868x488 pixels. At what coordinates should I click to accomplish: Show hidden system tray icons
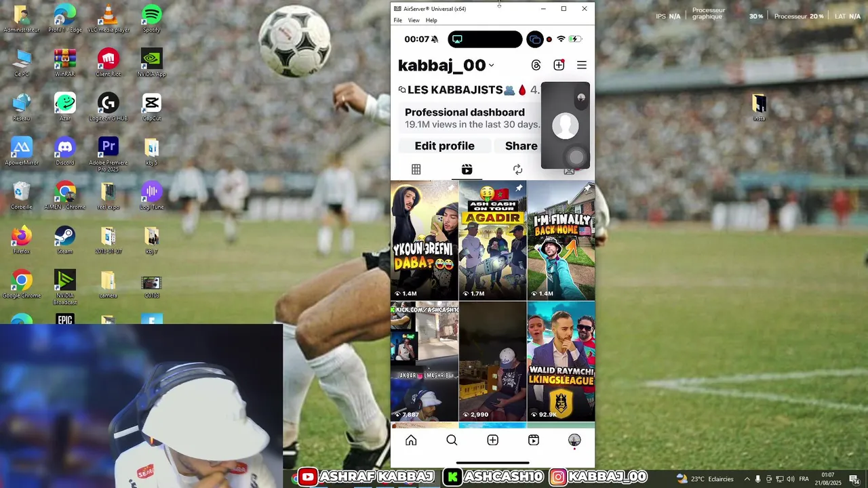tap(747, 479)
